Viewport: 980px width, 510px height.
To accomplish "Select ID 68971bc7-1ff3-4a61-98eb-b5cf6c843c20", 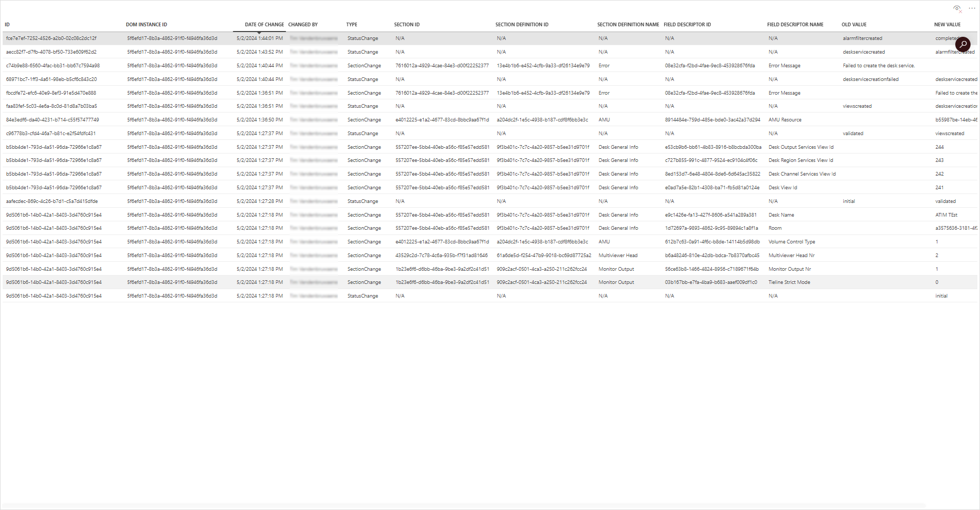I will click(51, 79).
